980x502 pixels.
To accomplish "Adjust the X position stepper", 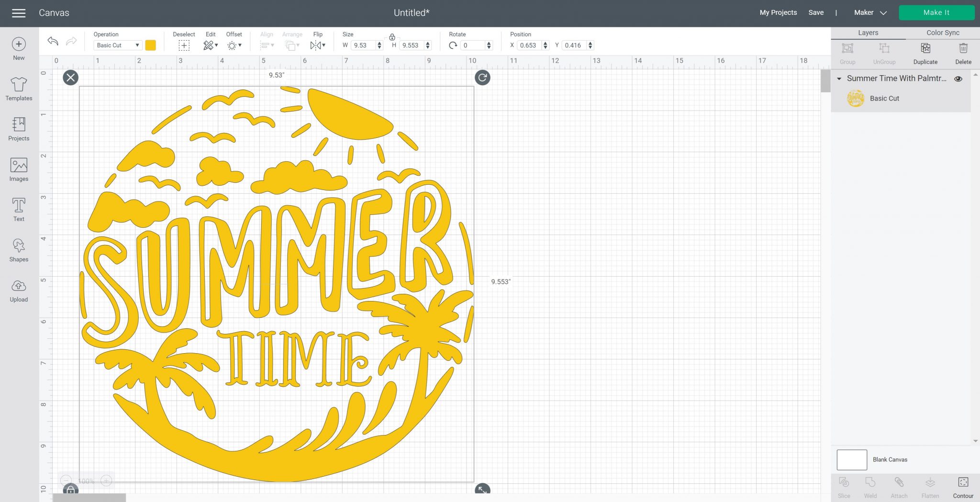I will pos(545,45).
